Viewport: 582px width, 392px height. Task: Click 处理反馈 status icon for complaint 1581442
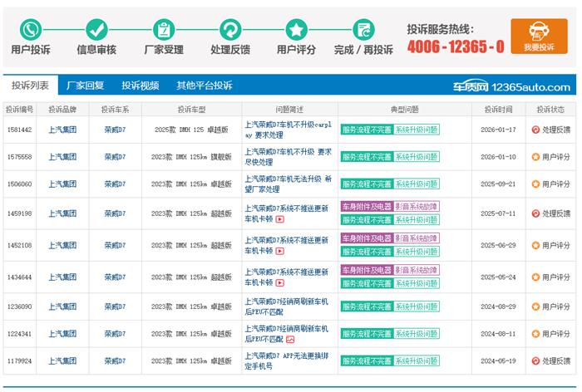[535, 130]
